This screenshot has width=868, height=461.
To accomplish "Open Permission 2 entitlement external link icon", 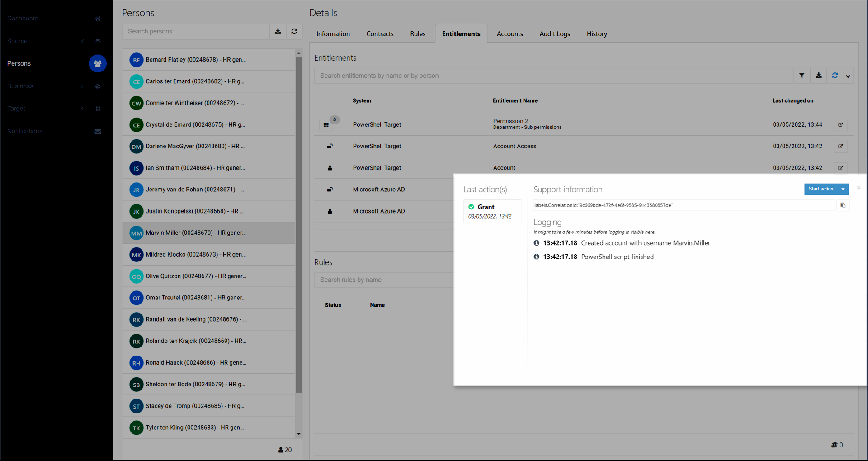I will pyautogui.click(x=840, y=125).
